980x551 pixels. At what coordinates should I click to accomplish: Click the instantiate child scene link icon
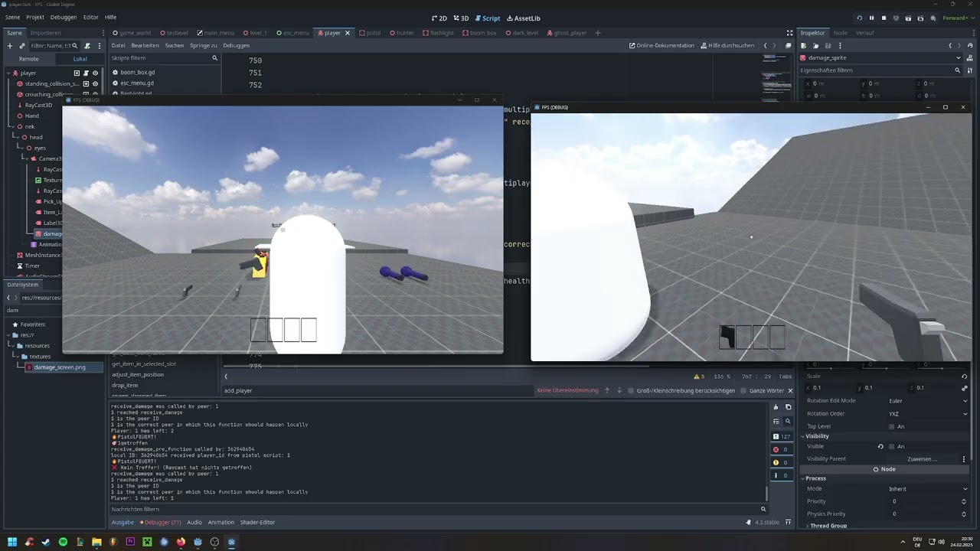(21, 46)
